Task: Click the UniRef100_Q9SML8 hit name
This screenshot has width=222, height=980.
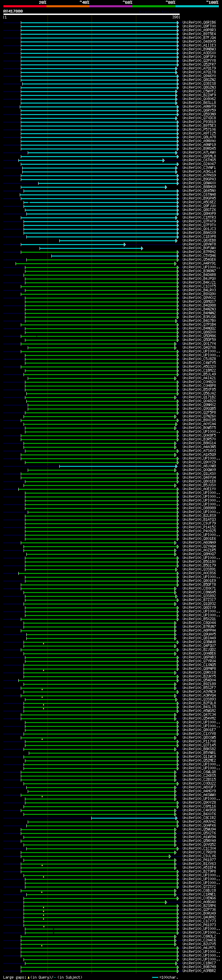Action: pos(199,156)
